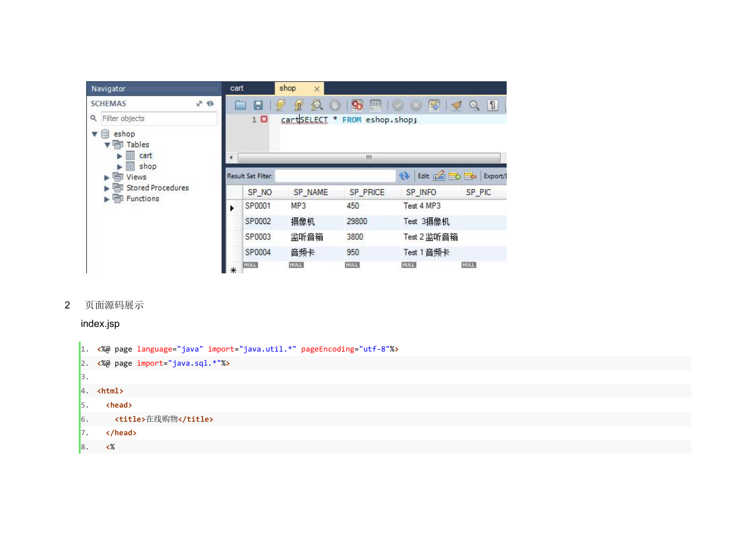Toggle stop-on-error script icon
Screen dimensions: 756x535
click(x=357, y=105)
